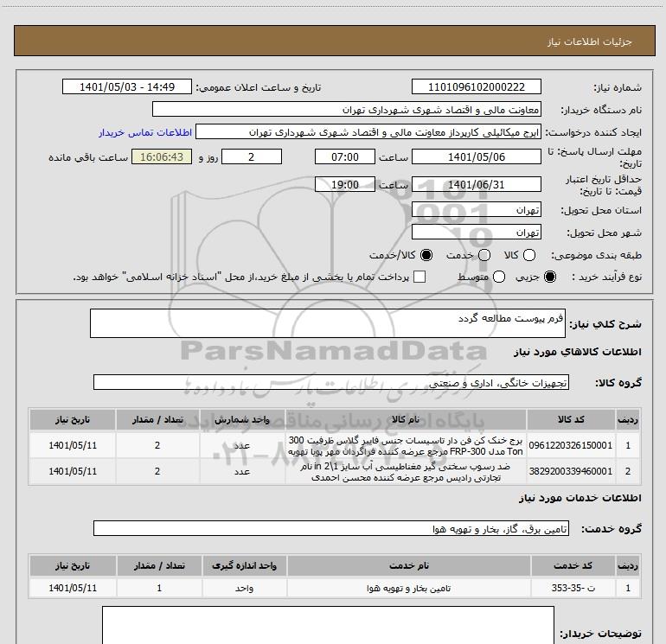Image resolution: width=666 pixels, height=644 pixels.
Task: Toggle the اسناد خزانه اسلامی payment checkbox
Action: tap(419, 277)
